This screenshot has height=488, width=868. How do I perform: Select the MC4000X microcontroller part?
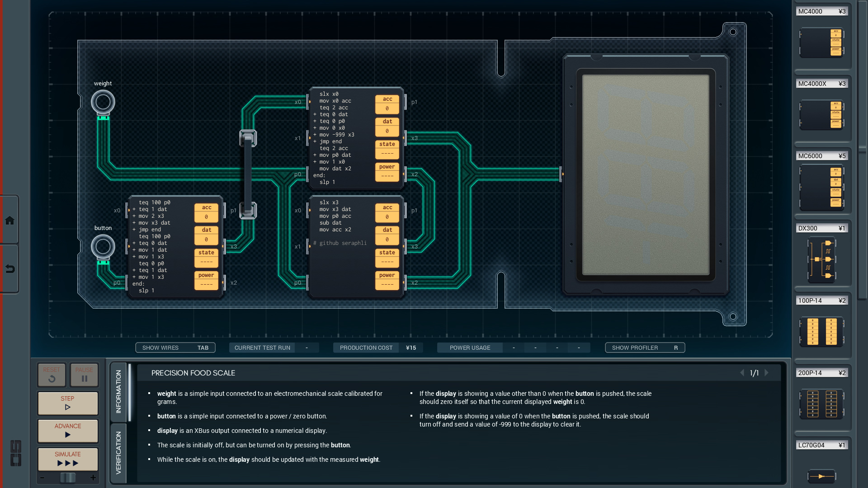[821, 115]
